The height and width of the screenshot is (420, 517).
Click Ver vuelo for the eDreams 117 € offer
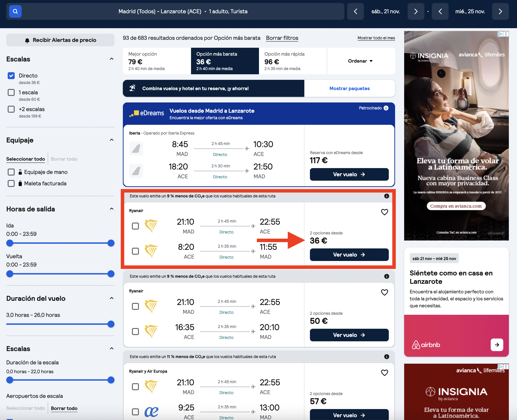click(349, 174)
